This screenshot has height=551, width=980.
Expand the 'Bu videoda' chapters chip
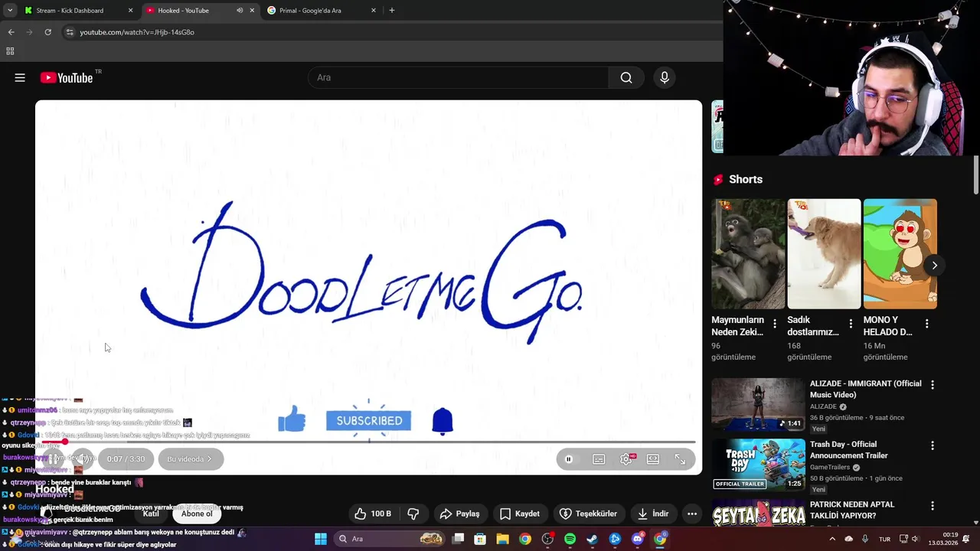(191, 459)
